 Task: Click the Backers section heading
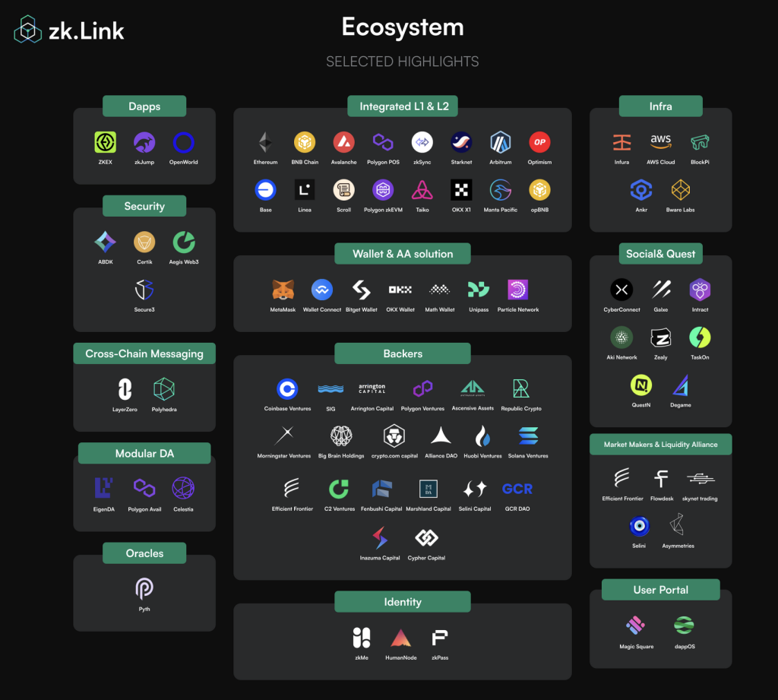click(403, 353)
